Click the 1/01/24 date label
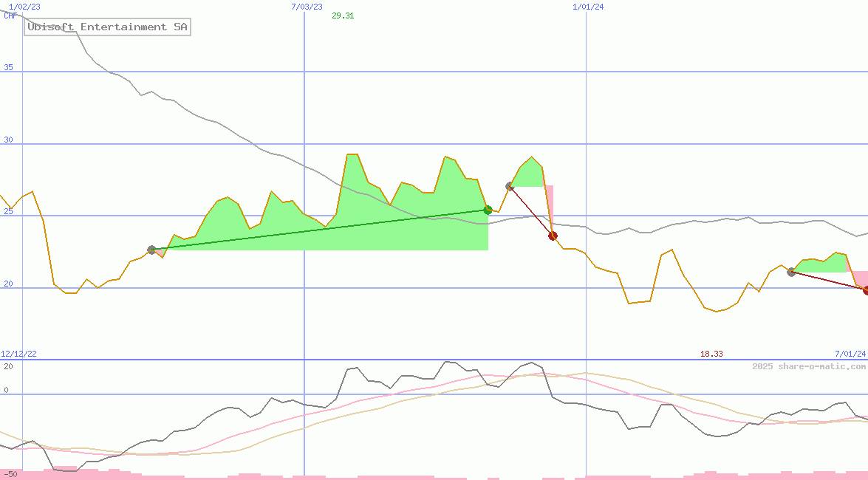 pyautogui.click(x=588, y=7)
